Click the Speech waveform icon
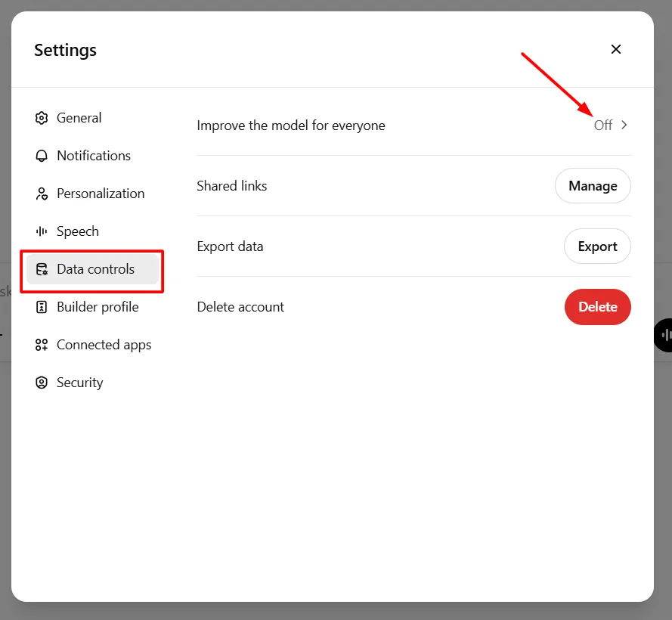This screenshot has width=672, height=620. [x=42, y=231]
